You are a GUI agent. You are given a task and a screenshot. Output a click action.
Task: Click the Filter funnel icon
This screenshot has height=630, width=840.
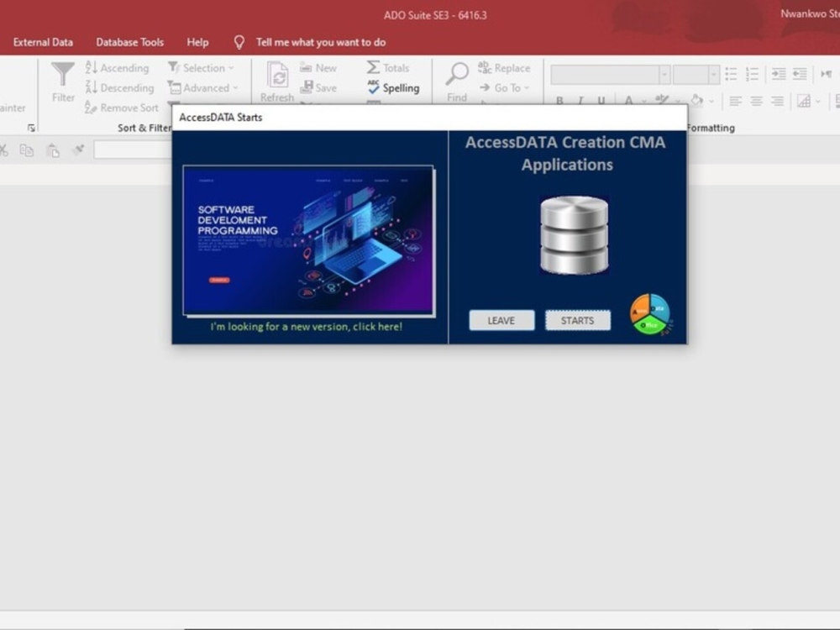(x=63, y=75)
